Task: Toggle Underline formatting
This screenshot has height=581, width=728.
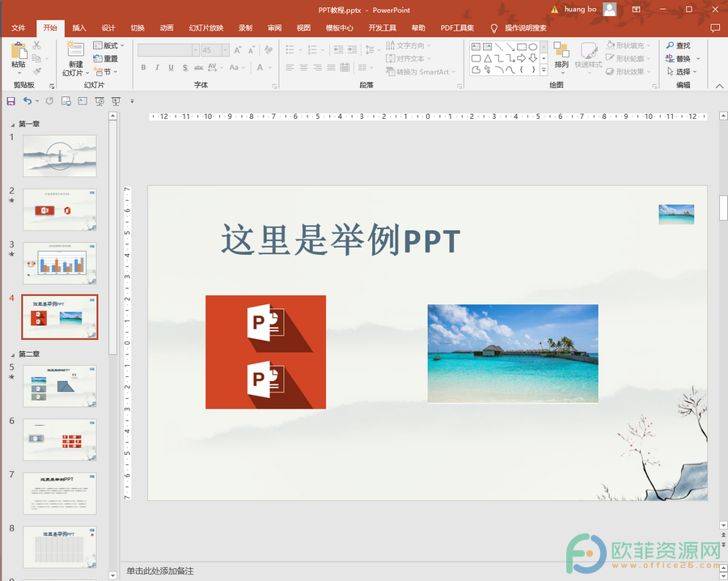Action: point(171,67)
